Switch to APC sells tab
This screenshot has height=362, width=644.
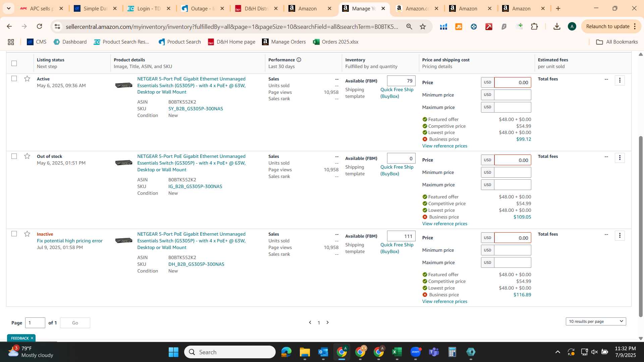pyautogui.click(x=42, y=8)
